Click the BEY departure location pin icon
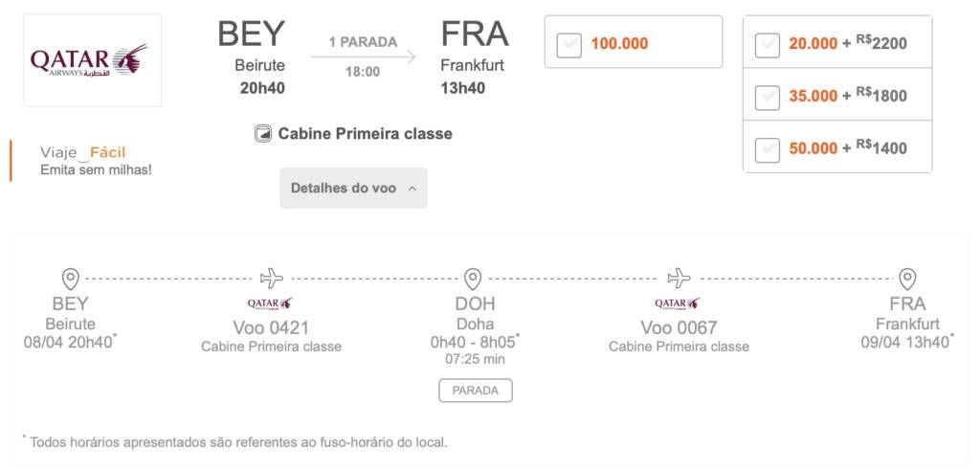 [71, 279]
